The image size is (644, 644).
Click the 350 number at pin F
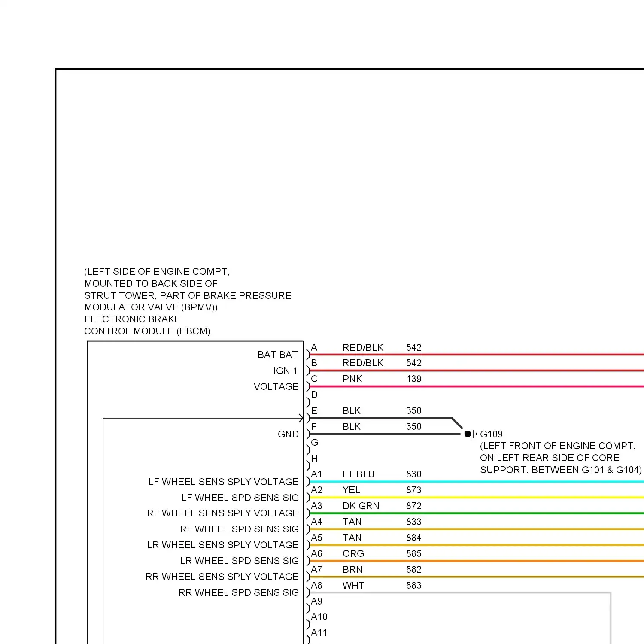[414, 426]
